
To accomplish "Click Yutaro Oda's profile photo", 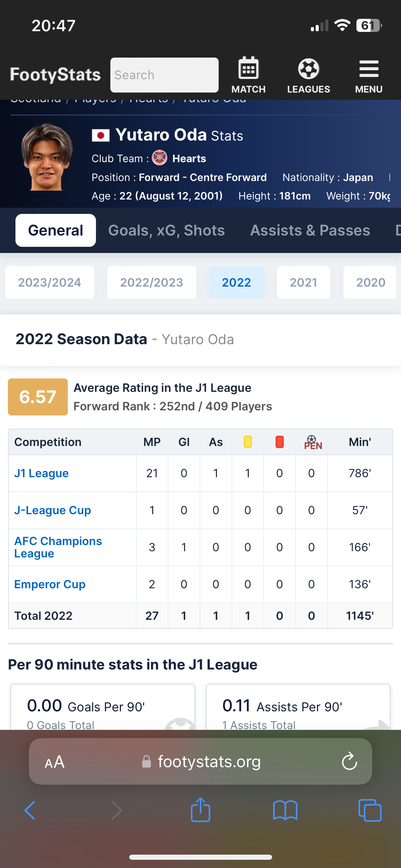I will point(47,157).
